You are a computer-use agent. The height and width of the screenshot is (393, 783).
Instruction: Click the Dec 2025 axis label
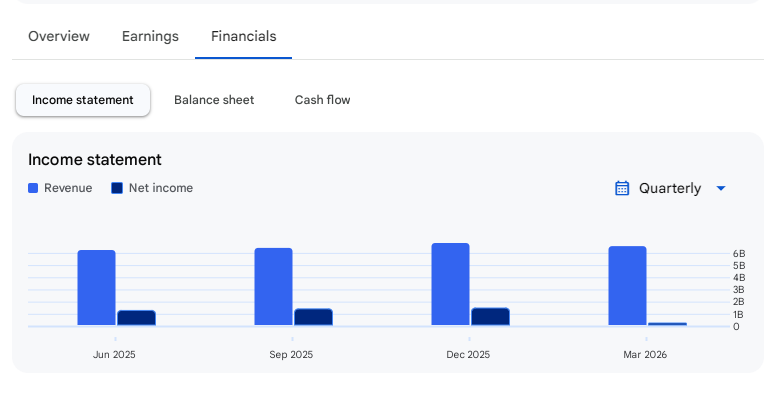468,355
